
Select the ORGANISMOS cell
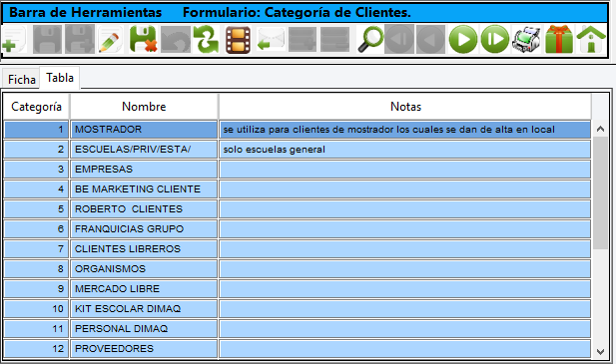(144, 269)
